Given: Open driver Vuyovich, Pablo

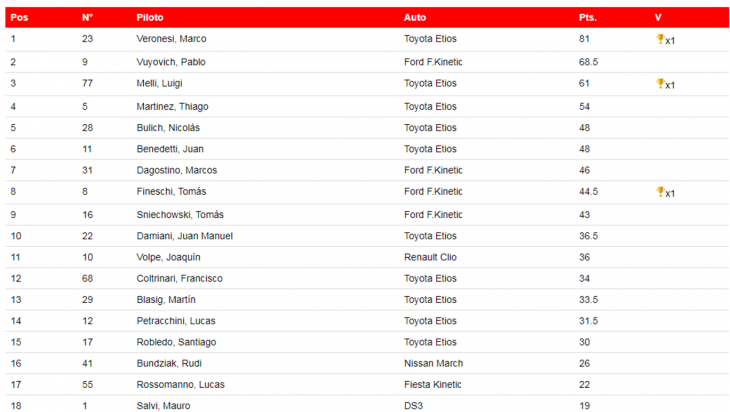Looking at the screenshot, I should (171, 62).
